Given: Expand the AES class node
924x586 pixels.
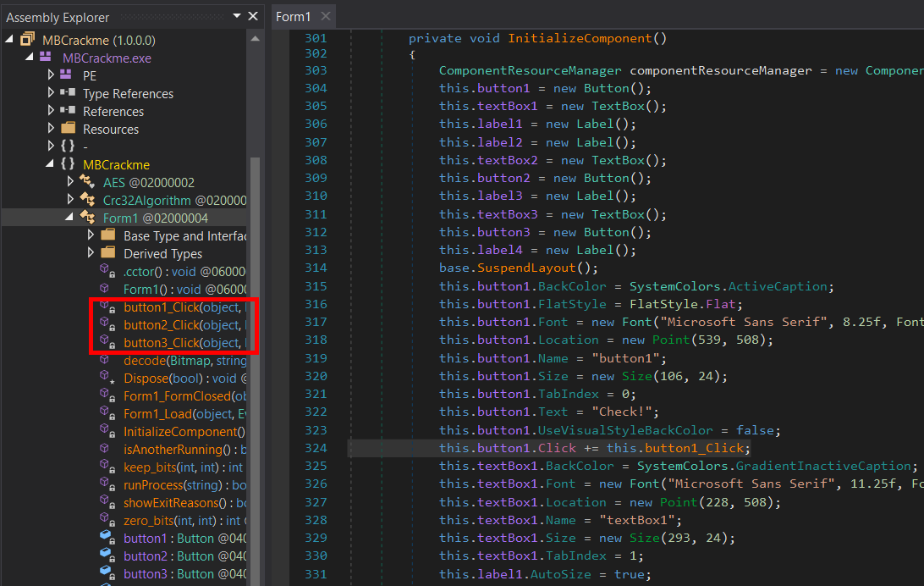Looking at the screenshot, I should point(71,181).
